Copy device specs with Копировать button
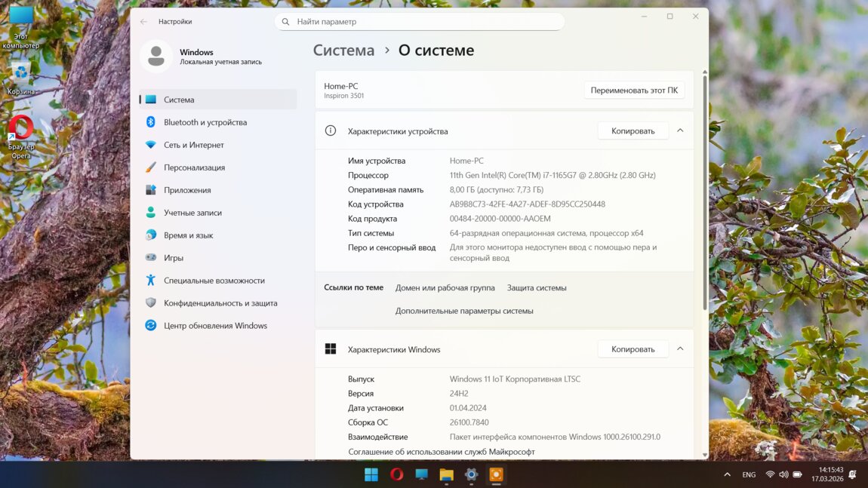Viewport: 868px width, 488px height. (633, 130)
